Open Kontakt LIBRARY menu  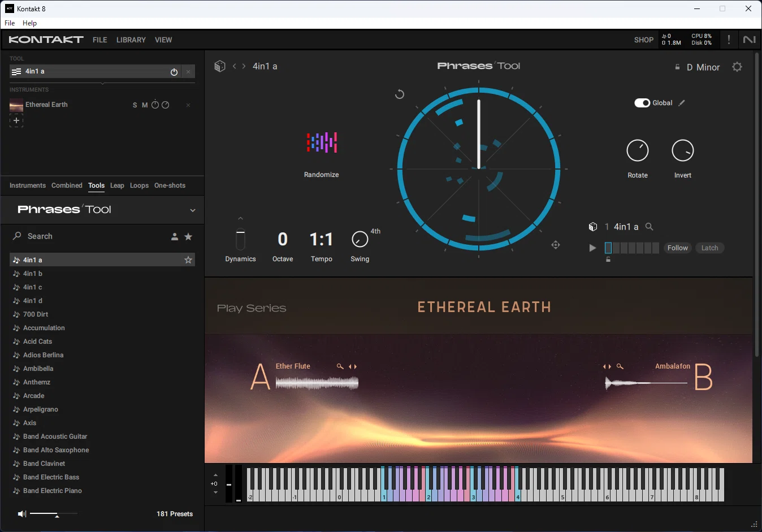click(x=131, y=40)
